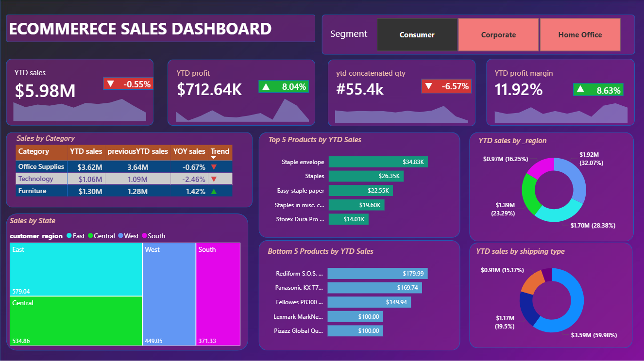The height and width of the screenshot is (361, 644).
Task: Click the West tile in the treemap
Action: pyautogui.click(x=169, y=294)
